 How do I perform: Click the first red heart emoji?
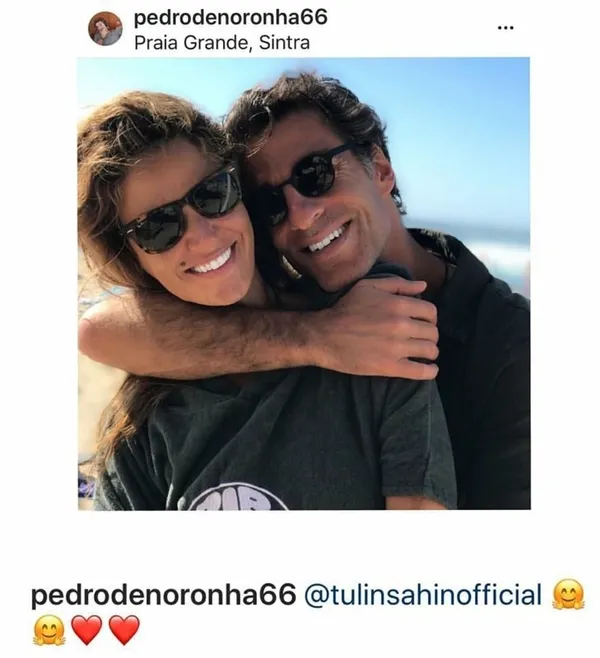86,630
